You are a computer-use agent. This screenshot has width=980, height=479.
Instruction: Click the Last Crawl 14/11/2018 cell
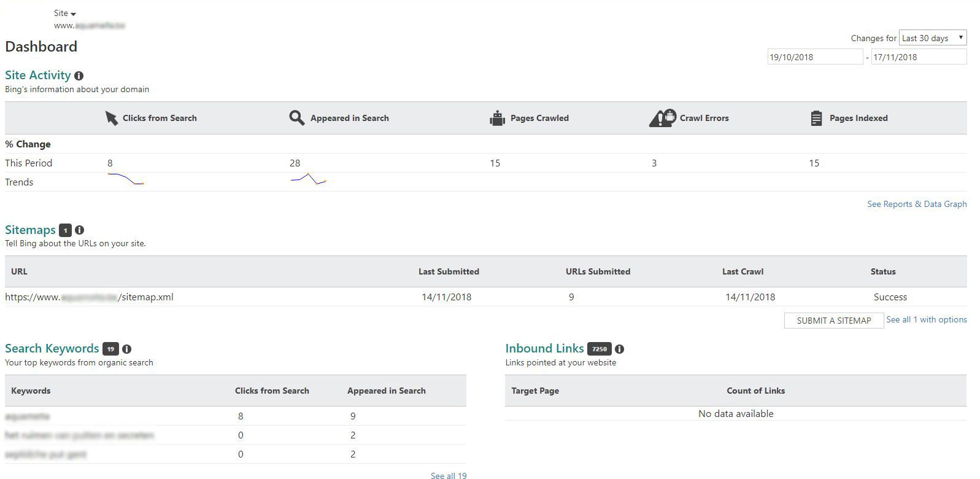[x=750, y=297]
